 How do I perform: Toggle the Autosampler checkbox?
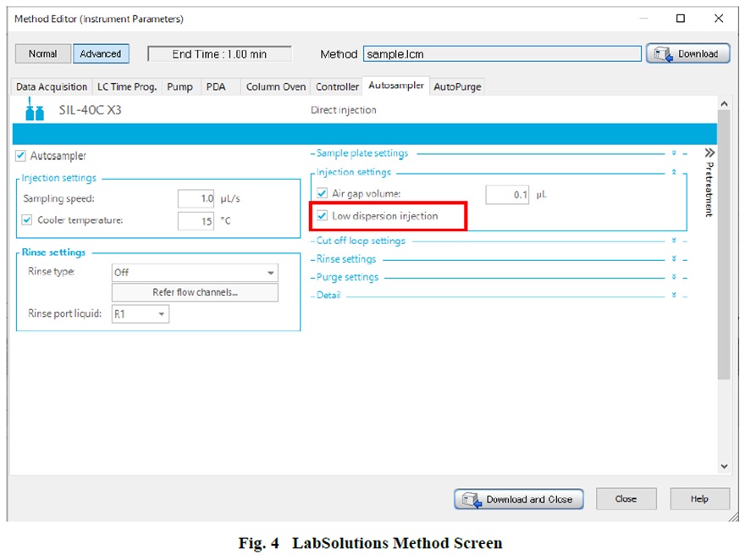coord(20,156)
